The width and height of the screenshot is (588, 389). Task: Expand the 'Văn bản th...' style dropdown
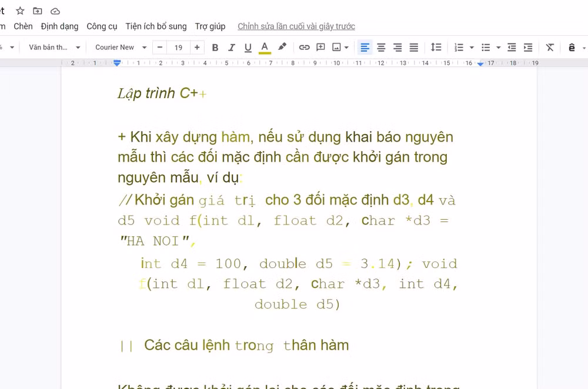(x=55, y=47)
